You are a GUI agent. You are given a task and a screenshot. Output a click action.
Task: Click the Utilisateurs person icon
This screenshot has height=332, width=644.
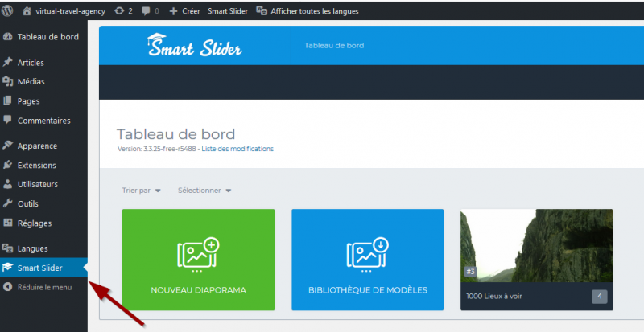(8, 184)
